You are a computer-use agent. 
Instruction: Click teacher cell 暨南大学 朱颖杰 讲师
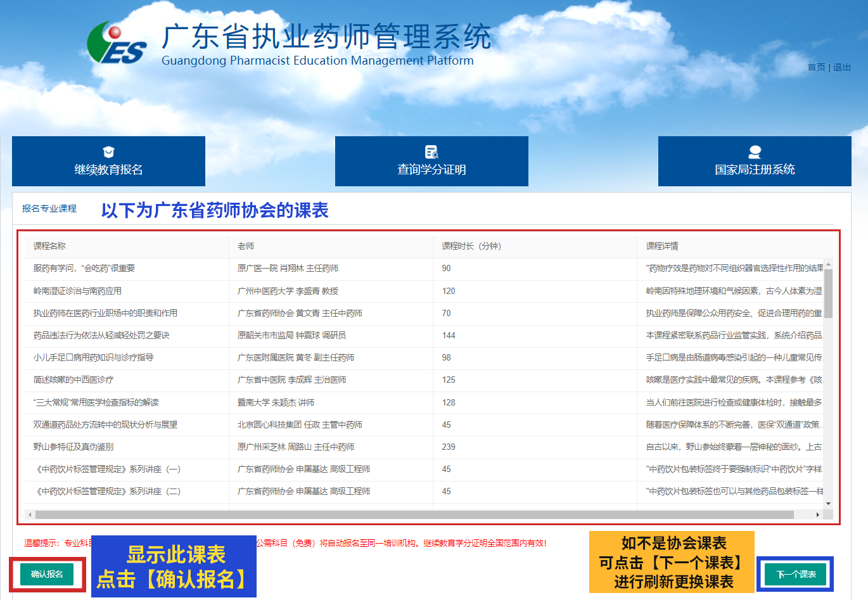click(x=276, y=402)
